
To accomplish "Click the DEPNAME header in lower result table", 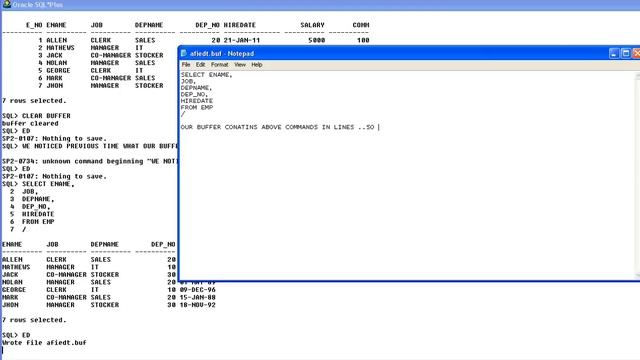I will click(x=104, y=244).
